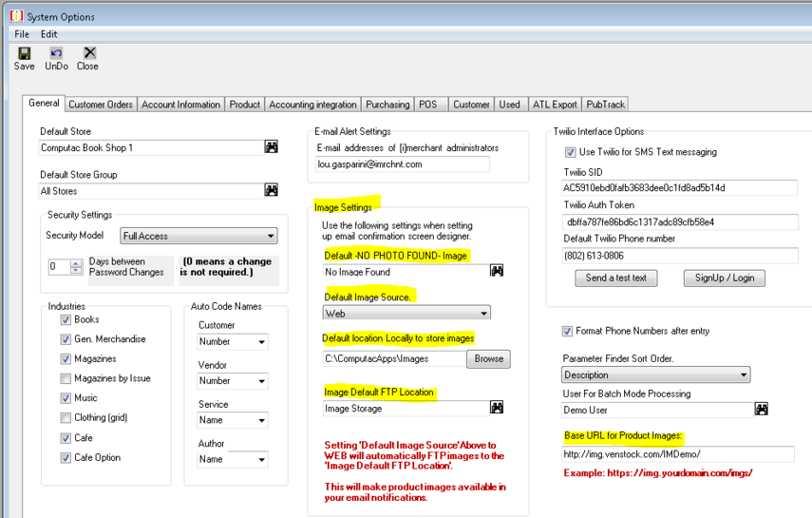Toggle Cafe industry checkbox
Image resolution: width=812 pixels, height=518 pixels.
pos(66,438)
